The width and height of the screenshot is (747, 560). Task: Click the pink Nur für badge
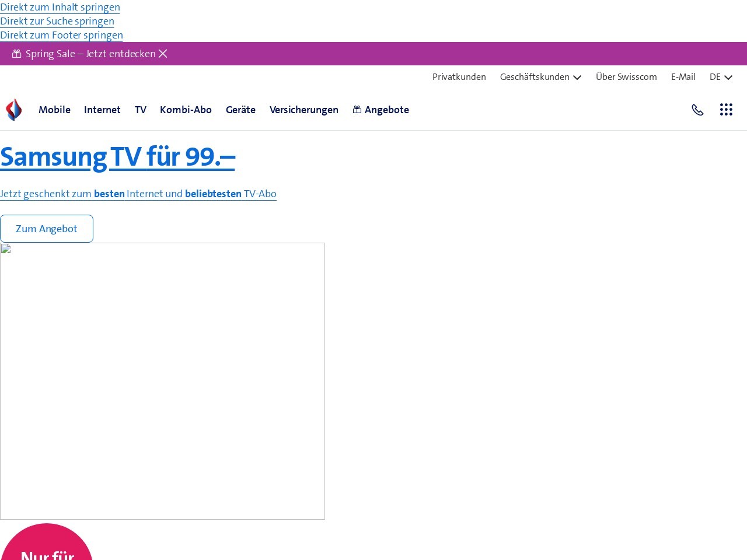point(47,542)
